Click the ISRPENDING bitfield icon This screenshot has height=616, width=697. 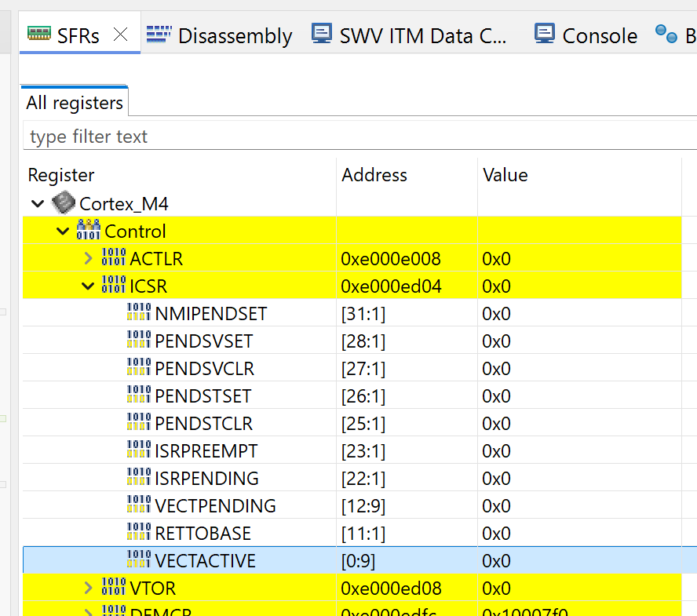(x=139, y=477)
